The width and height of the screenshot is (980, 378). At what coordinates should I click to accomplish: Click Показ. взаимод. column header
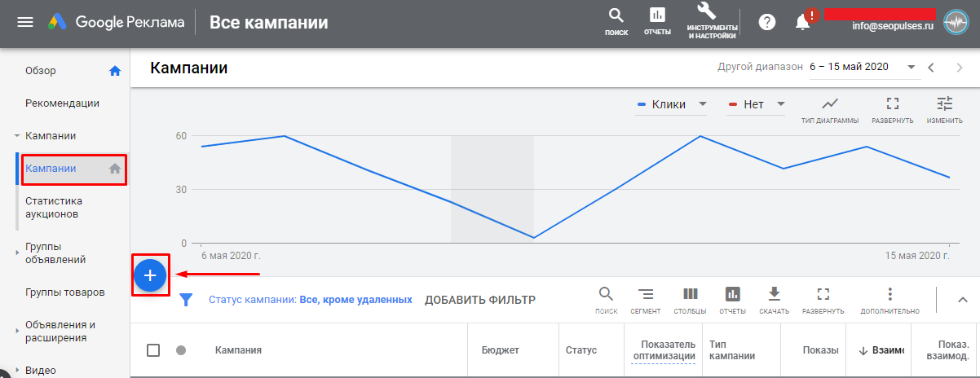[947, 350]
